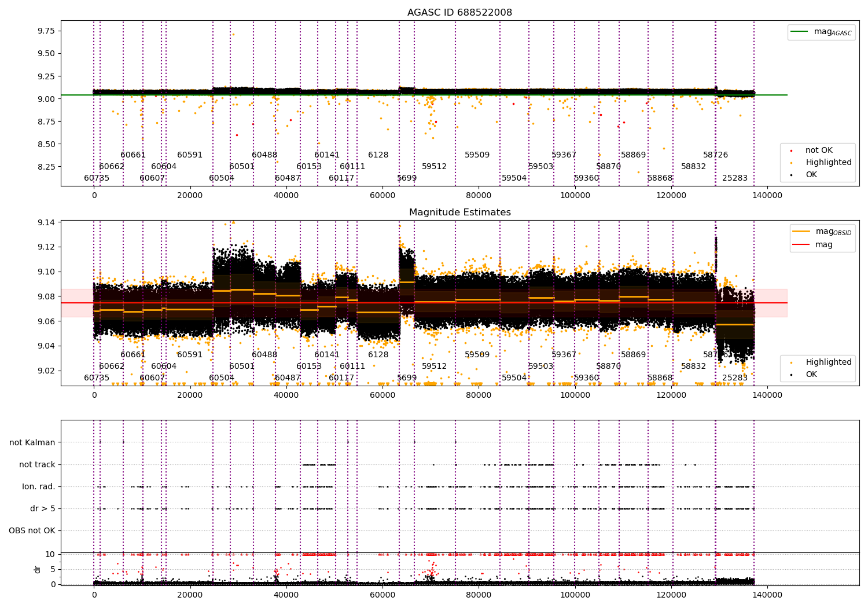Select the 'not OK' legend entry
This screenshot has height=608, width=868.
tap(812, 151)
